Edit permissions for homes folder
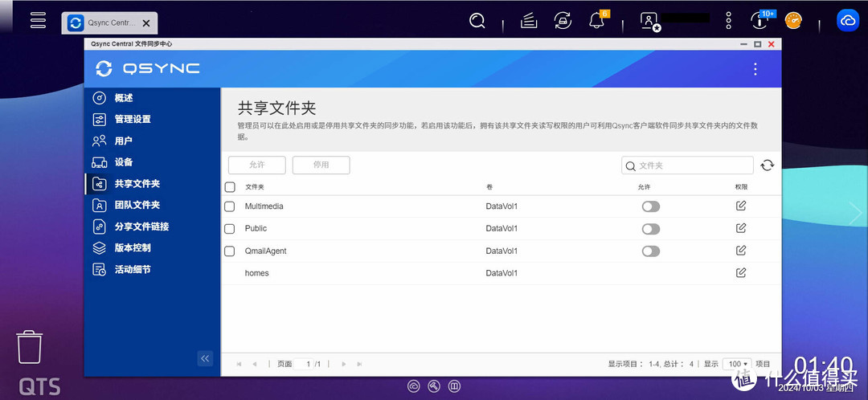The image size is (868, 400). point(741,273)
